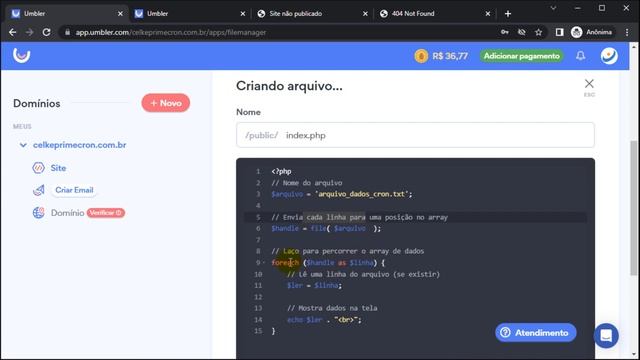Click line number 12 in gutter
The image size is (640, 360).
(x=258, y=297)
